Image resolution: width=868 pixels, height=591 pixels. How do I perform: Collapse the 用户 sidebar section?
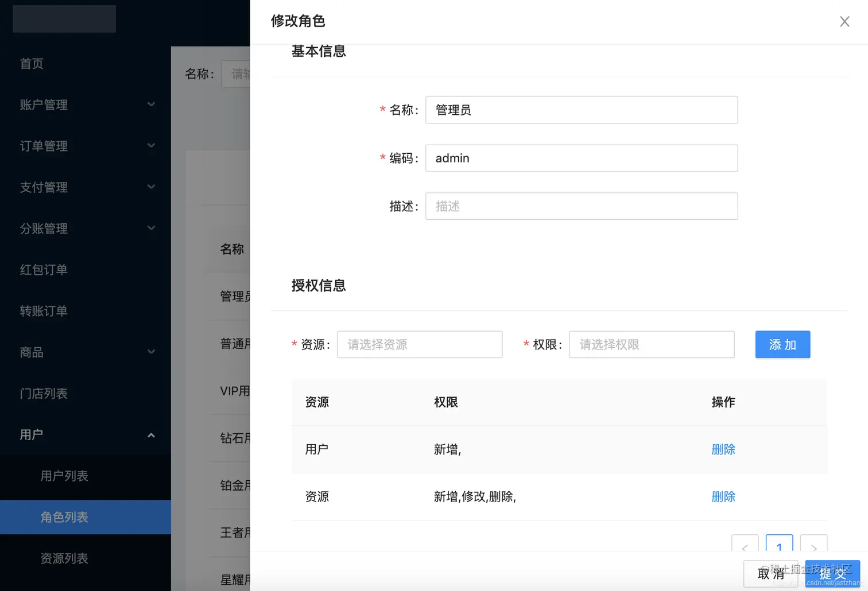click(x=86, y=434)
